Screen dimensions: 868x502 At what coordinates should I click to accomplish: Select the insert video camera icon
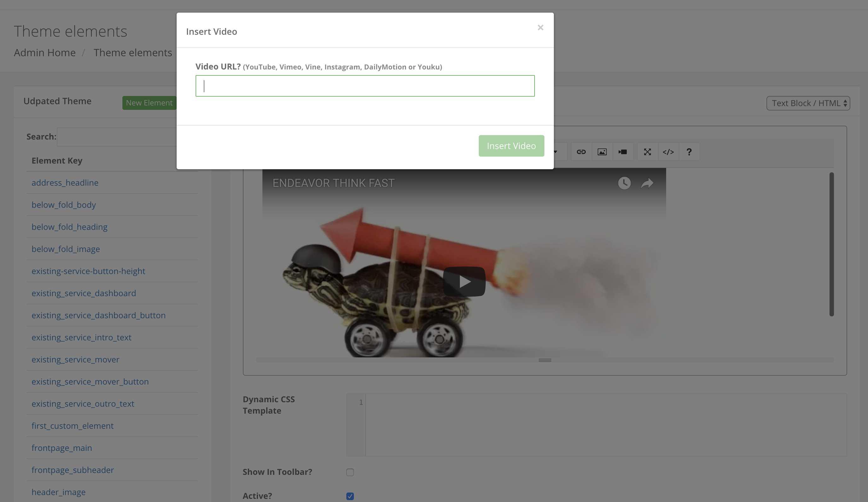[x=623, y=152]
